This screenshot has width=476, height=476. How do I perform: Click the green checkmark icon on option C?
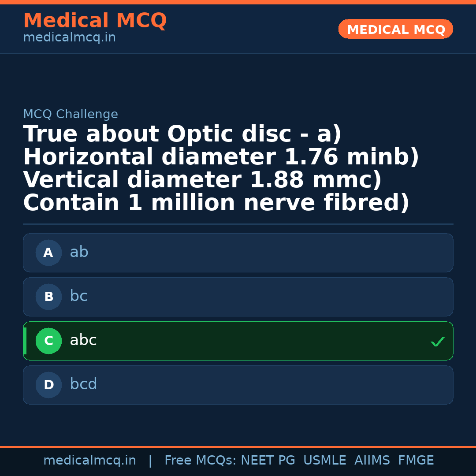pyautogui.click(x=437, y=341)
